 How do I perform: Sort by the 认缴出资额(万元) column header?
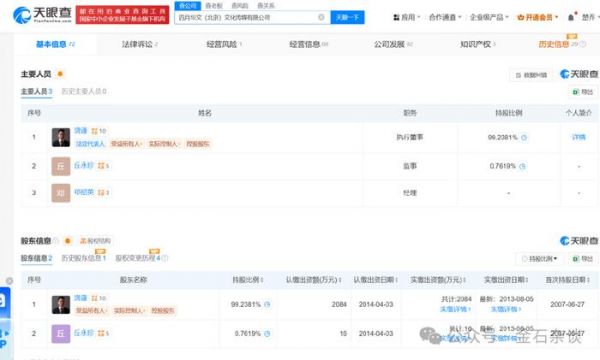[x=314, y=280]
